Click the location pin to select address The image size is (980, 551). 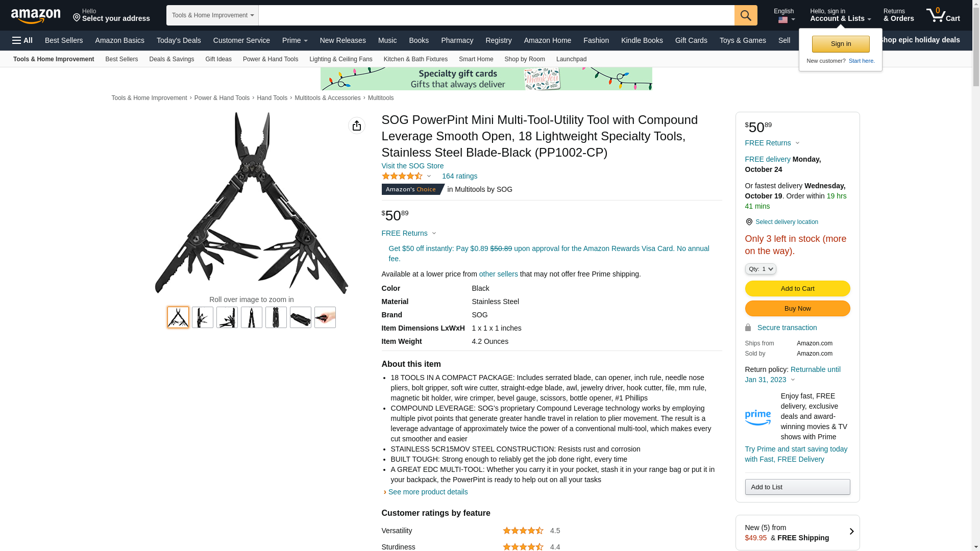tap(77, 18)
